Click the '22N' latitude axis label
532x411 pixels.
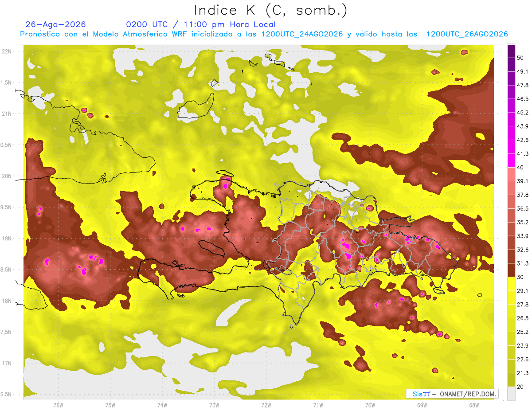[x=7, y=51]
